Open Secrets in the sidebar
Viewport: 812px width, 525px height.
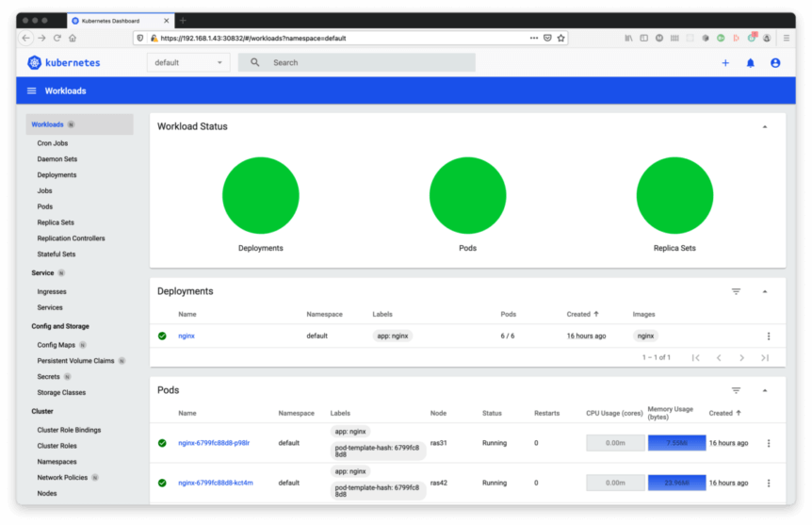coord(48,377)
